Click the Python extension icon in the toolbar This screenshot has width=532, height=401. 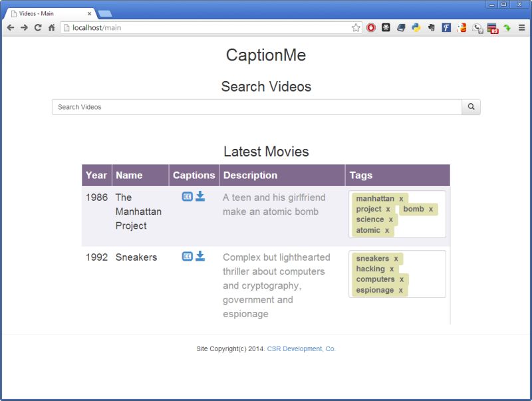tap(416, 28)
